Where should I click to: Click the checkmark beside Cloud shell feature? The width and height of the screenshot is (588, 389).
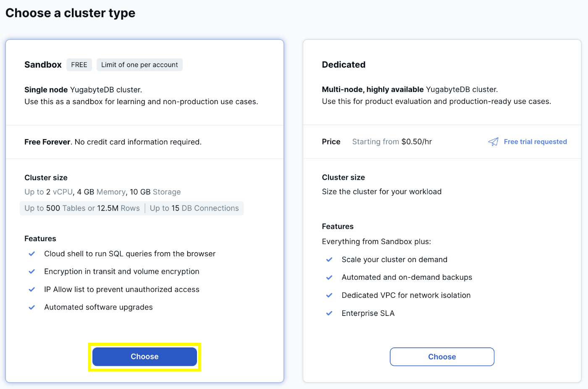click(31, 254)
